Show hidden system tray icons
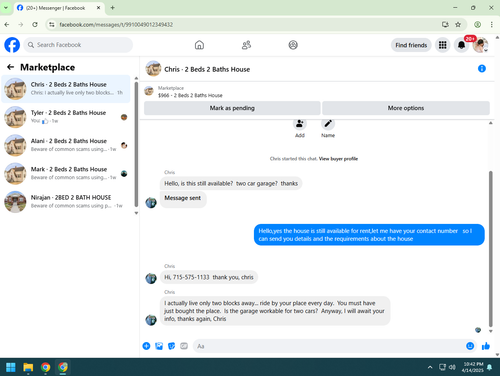Image resolution: width=500 pixels, height=376 pixels. tap(430, 367)
